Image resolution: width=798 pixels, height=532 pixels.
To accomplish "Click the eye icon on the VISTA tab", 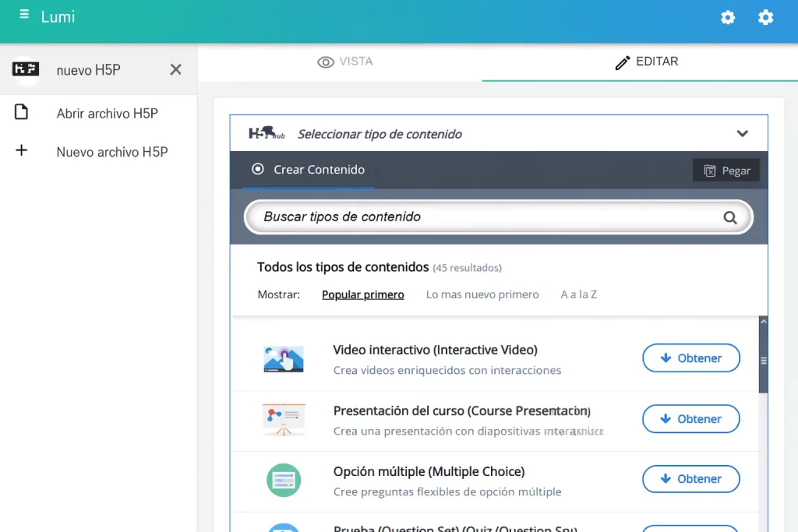I will [x=323, y=62].
